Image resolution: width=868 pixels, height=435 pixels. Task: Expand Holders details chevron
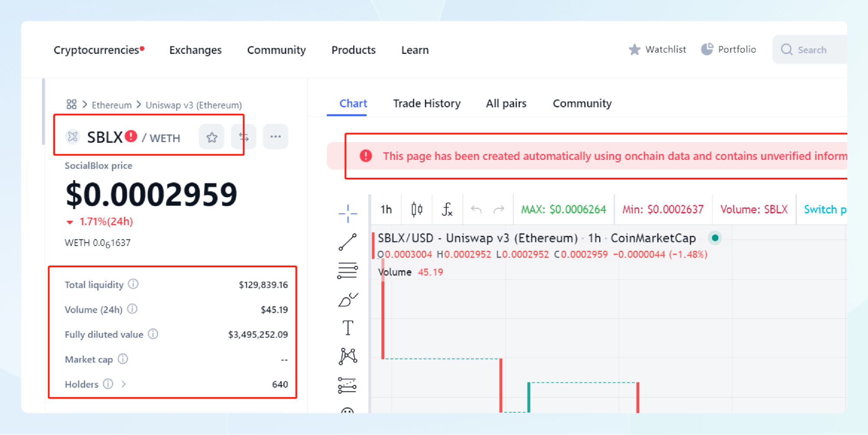124,384
